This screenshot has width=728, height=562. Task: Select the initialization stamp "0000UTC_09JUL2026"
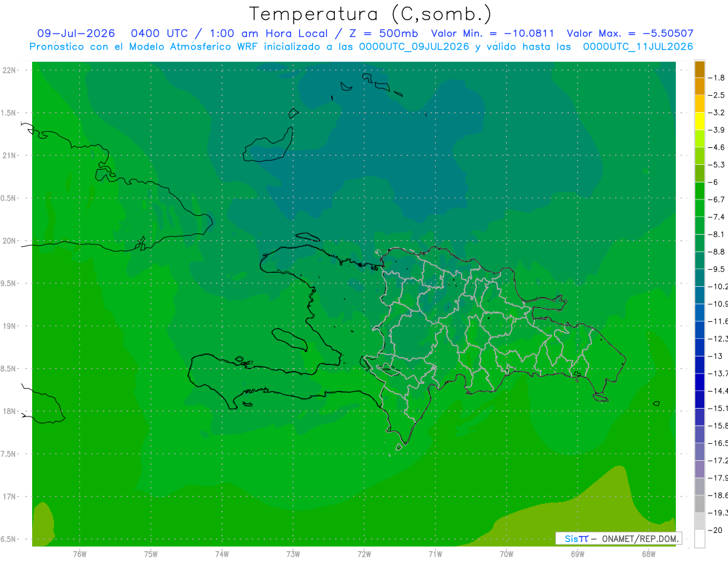coord(414,47)
